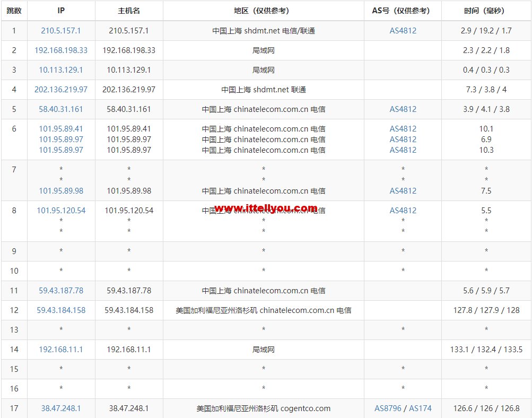Click the hostname cell 58.40.31.161
This screenshot has height=418, width=532.
pyautogui.click(x=129, y=109)
